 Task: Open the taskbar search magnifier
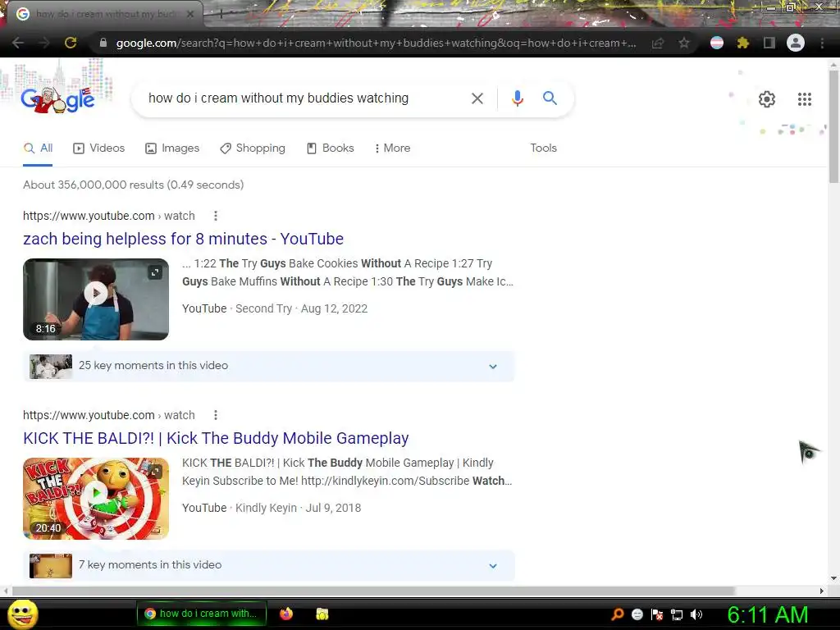[618, 614]
